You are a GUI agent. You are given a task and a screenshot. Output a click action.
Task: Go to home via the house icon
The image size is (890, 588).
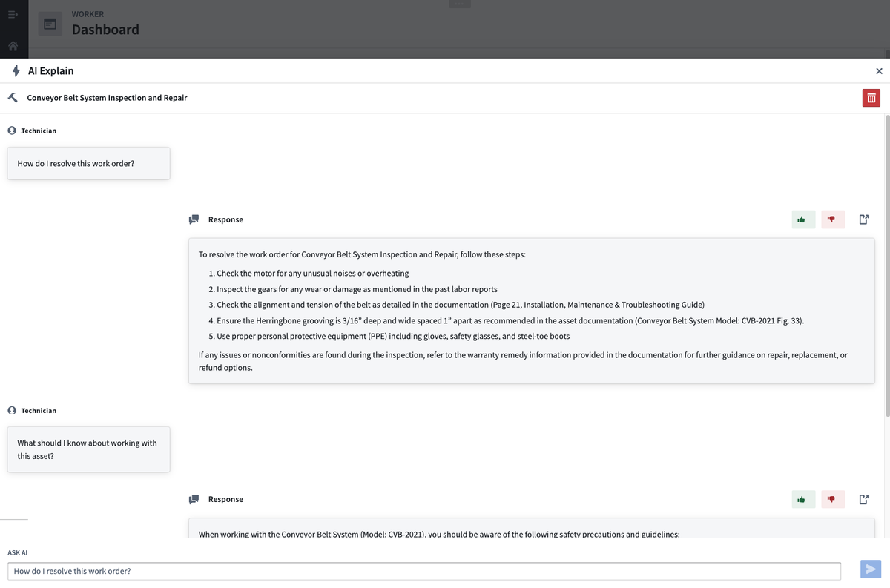(13, 46)
